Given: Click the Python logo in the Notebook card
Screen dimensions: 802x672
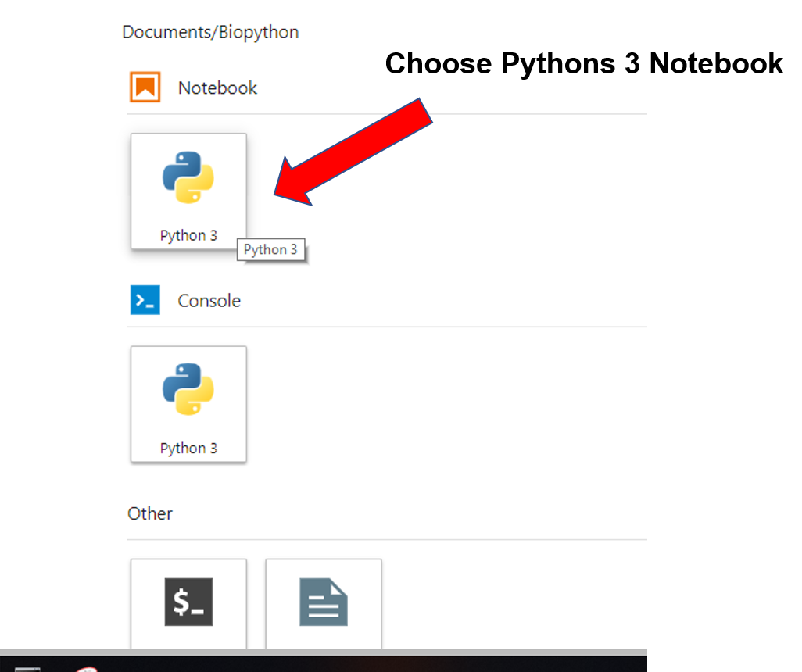Looking at the screenshot, I should (x=188, y=177).
